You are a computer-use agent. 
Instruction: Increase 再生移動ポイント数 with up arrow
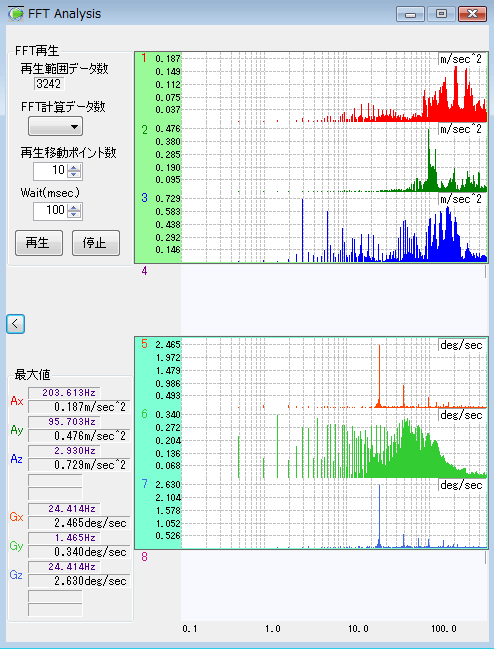tap(74, 167)
